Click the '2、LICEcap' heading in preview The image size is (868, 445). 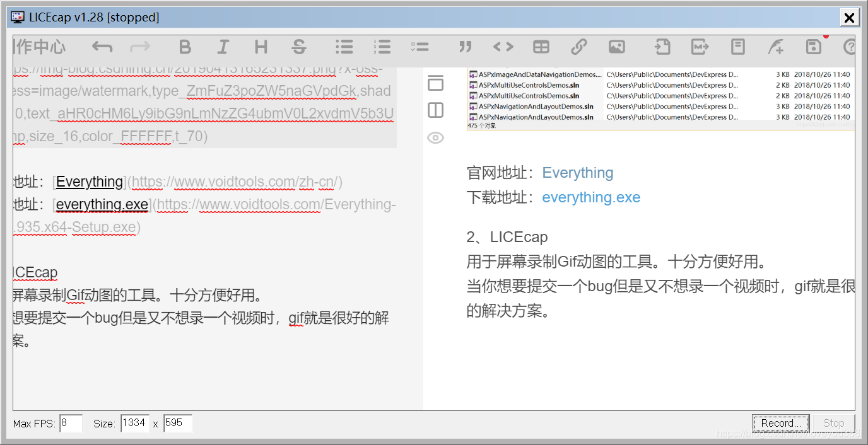507,237
